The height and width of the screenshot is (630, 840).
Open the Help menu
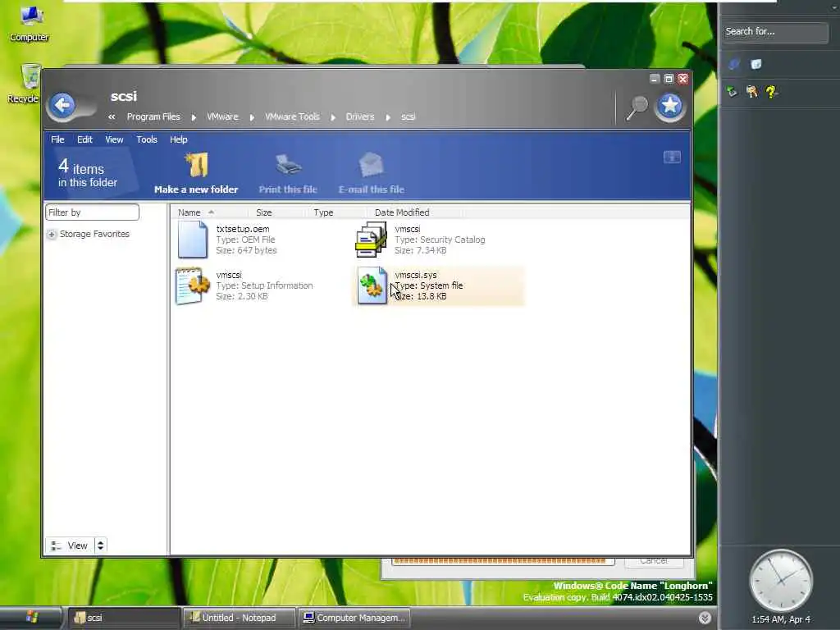click(x=178, y=139)
